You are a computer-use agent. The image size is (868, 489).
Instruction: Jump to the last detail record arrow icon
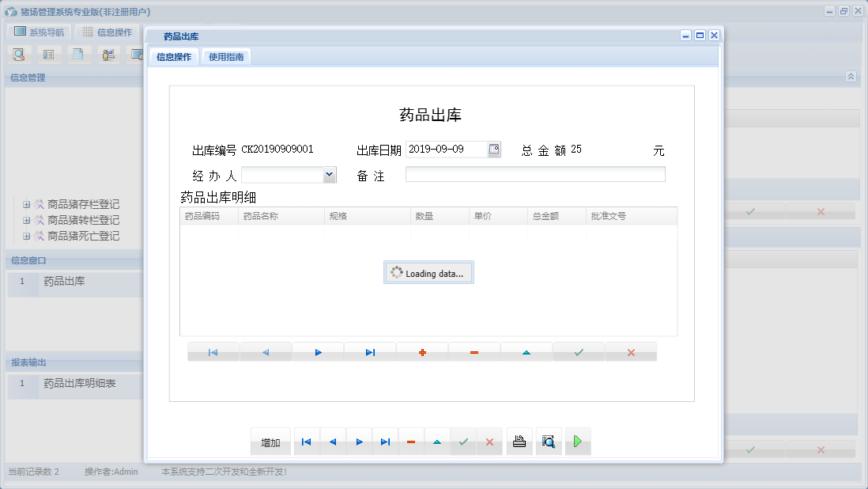(x=369, y=351)
